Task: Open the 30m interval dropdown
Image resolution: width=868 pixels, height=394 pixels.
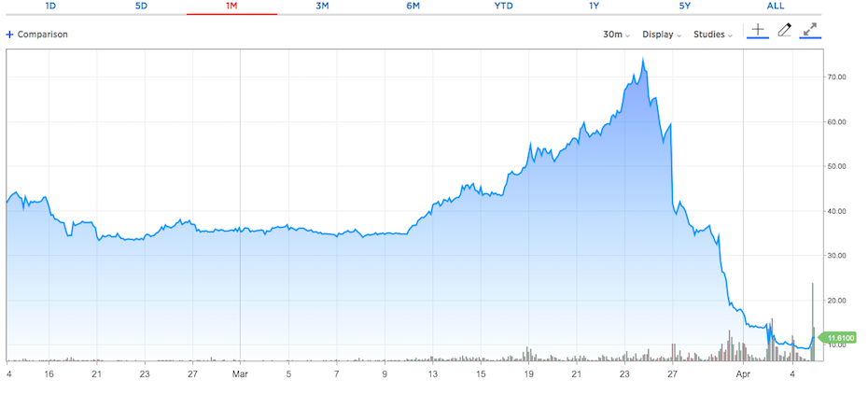Action: (616, 35)
